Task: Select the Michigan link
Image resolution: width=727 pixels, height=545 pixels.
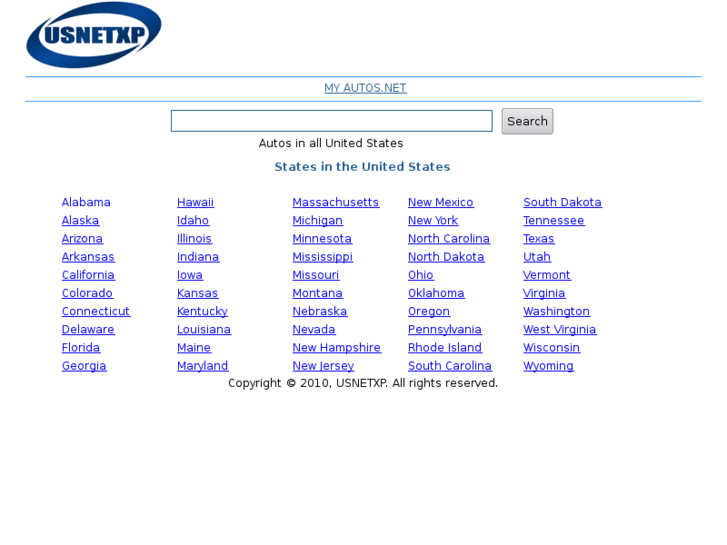Action: (x=318, y=220)
